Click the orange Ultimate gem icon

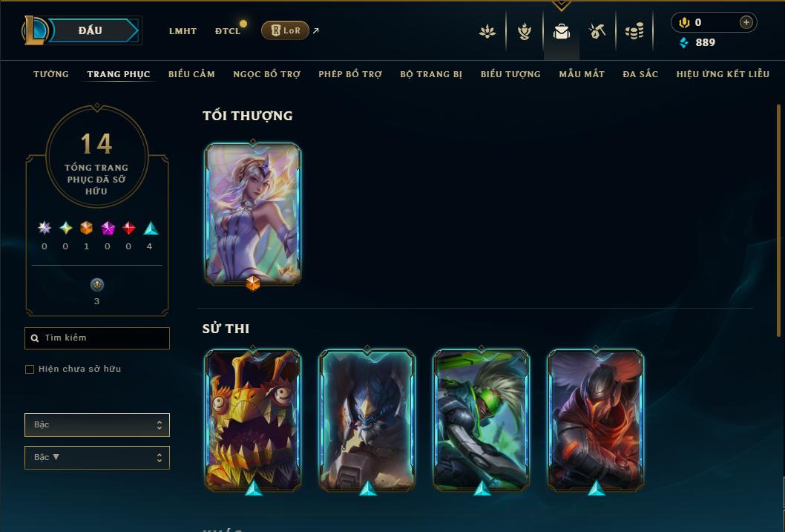[86, 229]
